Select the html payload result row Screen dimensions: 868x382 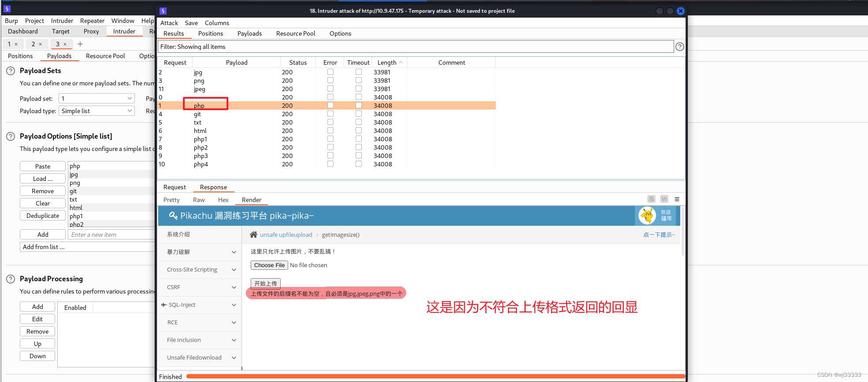(326, 131)
